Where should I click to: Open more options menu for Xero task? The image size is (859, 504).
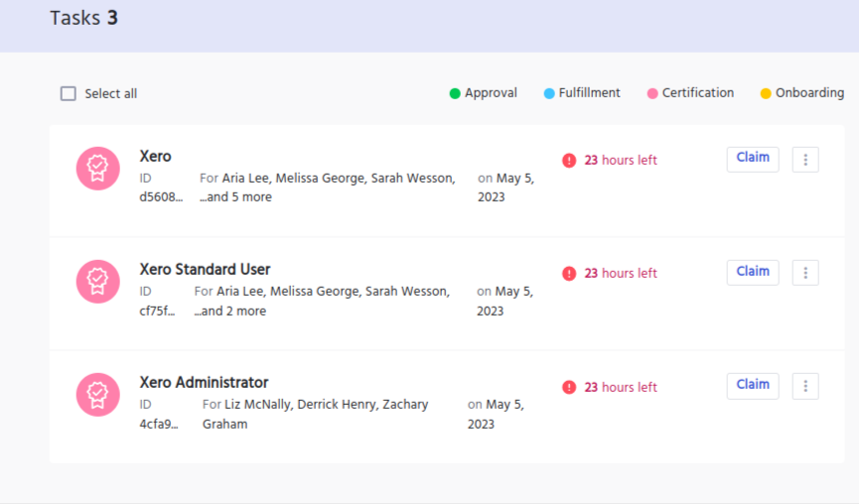pos(805,160)
